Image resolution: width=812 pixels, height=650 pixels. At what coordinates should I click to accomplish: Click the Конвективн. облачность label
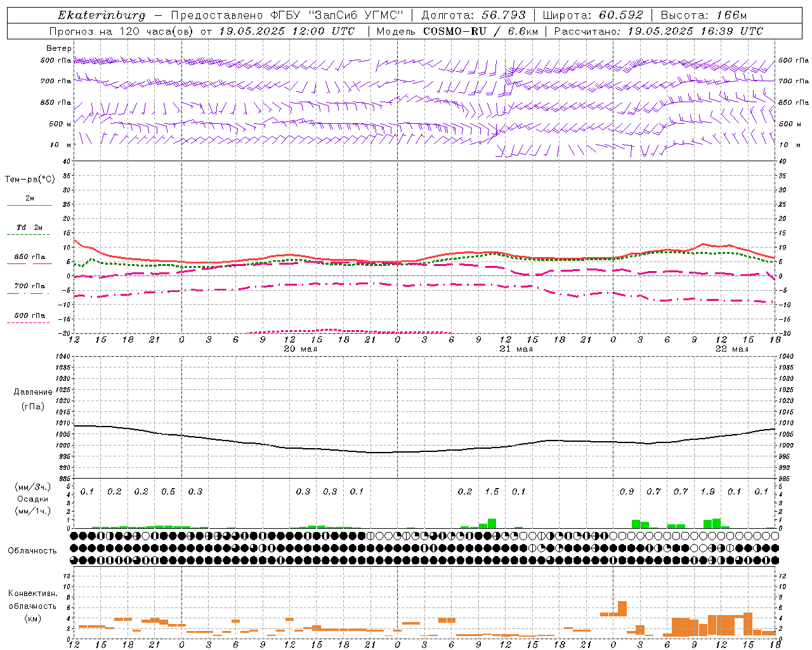click(32, 600)
